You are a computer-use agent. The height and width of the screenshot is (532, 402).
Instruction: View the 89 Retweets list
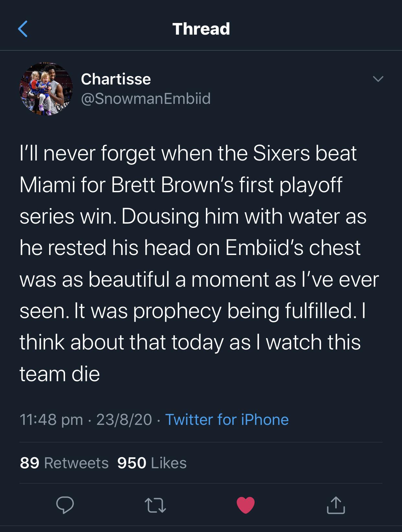pyautogui.click(x=64, y=463)
